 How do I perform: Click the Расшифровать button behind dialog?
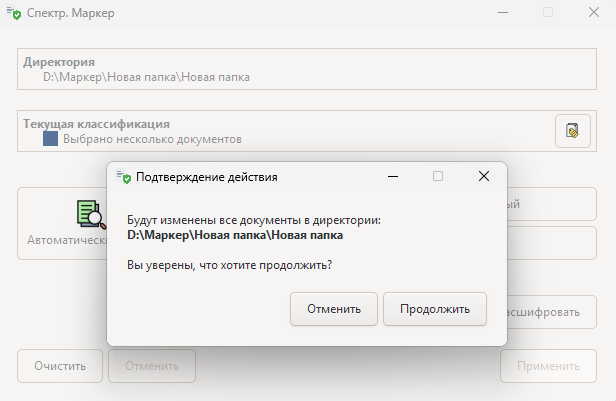[545, 312]
